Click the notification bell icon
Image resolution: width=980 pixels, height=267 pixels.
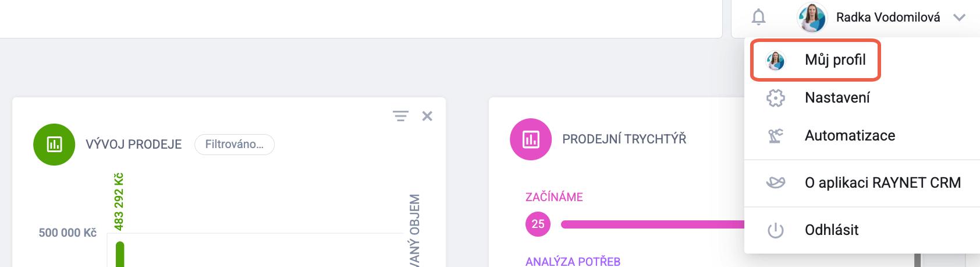(758, 17)
